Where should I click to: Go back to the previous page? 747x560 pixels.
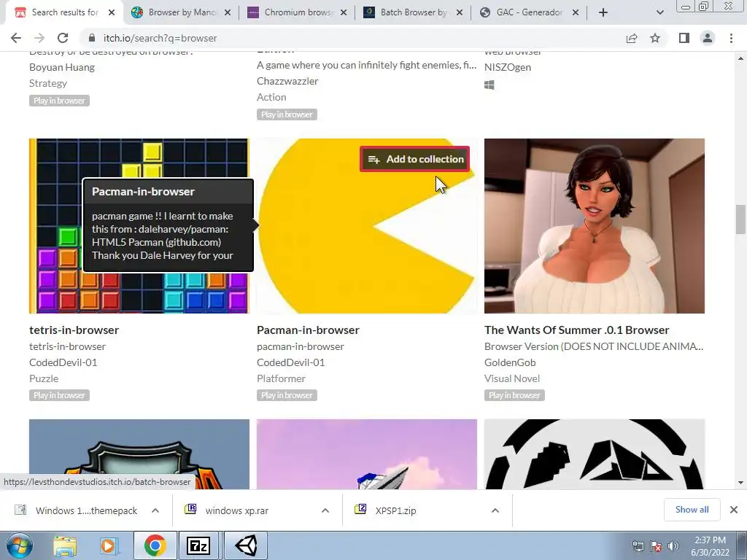tap(16, 38)
